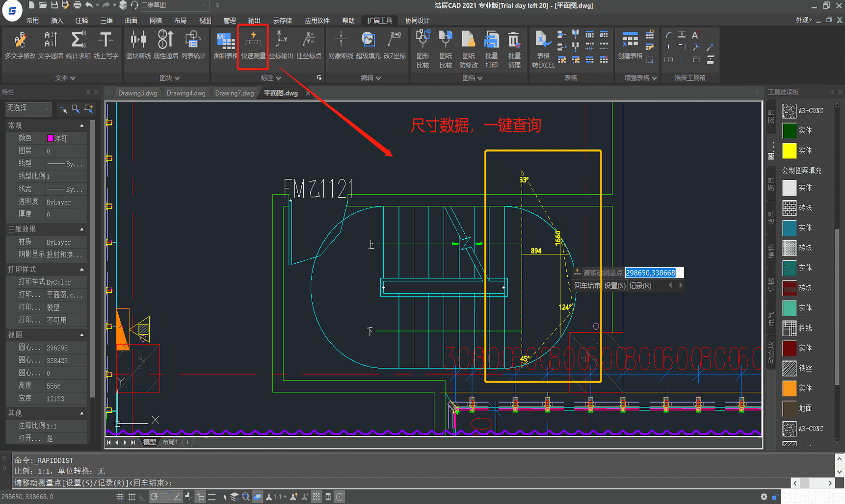Click the coordinate input field 298650,338668
The width and height of the screenshot is (845, 504).
[x=654, y=273]
